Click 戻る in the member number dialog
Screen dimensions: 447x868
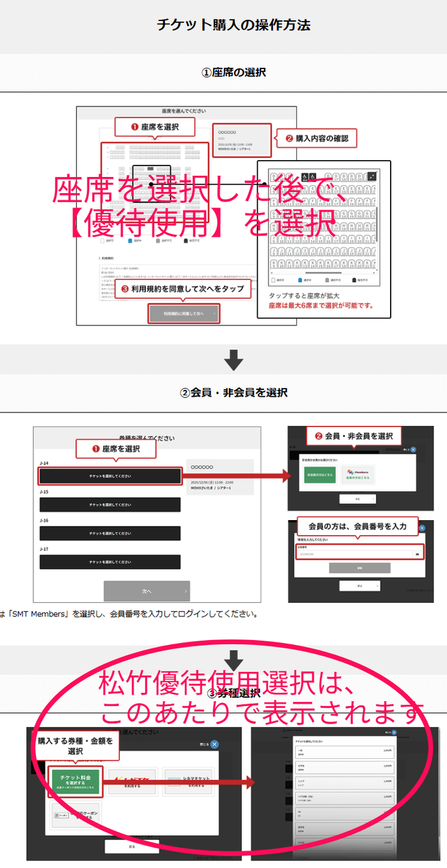(x=360, y=585)
